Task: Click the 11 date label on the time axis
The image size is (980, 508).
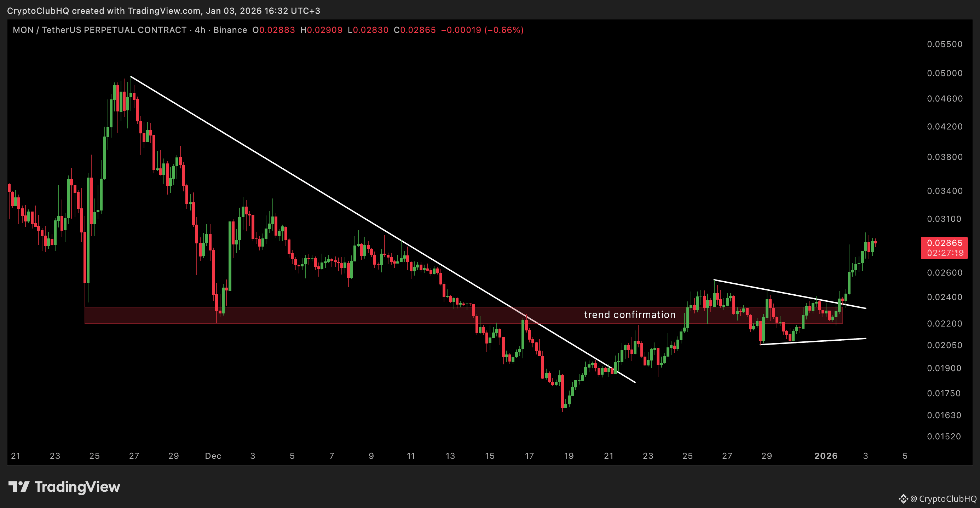Action: pos(411,456)
